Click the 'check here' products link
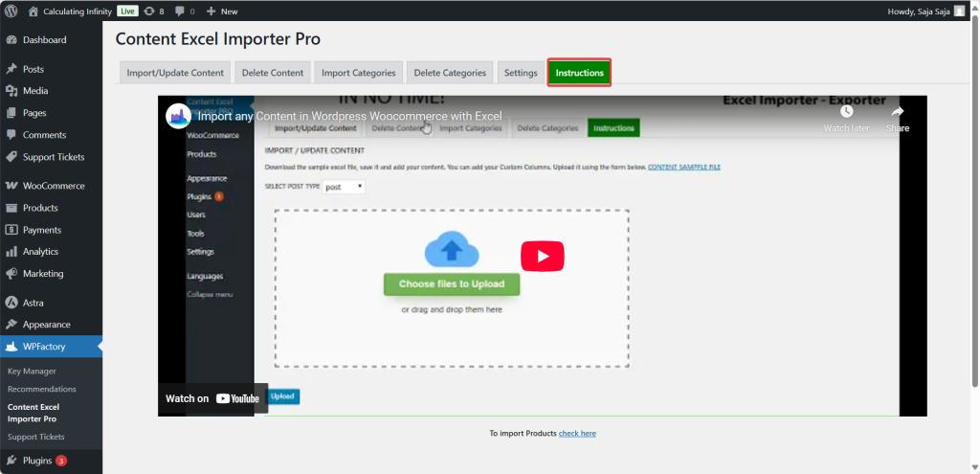The image size is (980, 474). click(577, 434)
